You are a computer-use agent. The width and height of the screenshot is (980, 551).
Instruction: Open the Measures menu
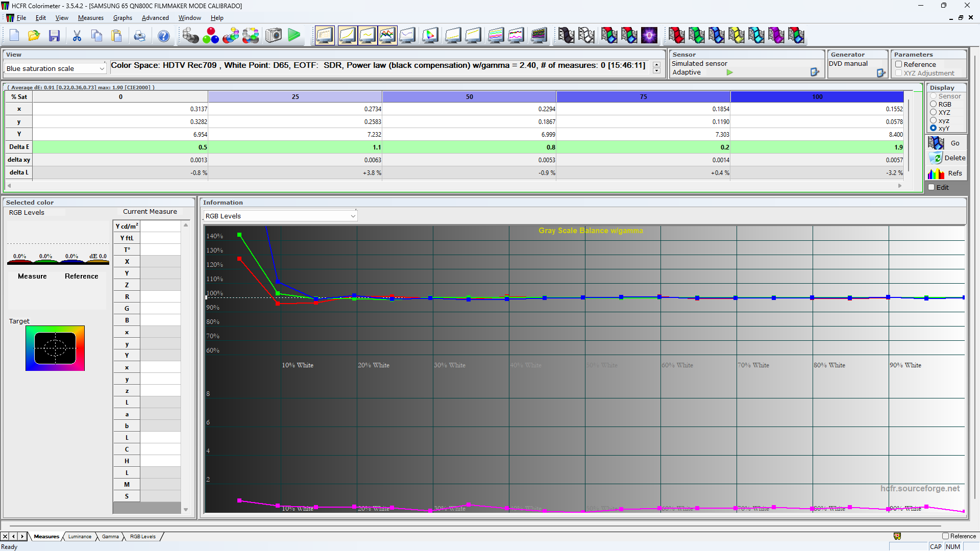(90, 17)
